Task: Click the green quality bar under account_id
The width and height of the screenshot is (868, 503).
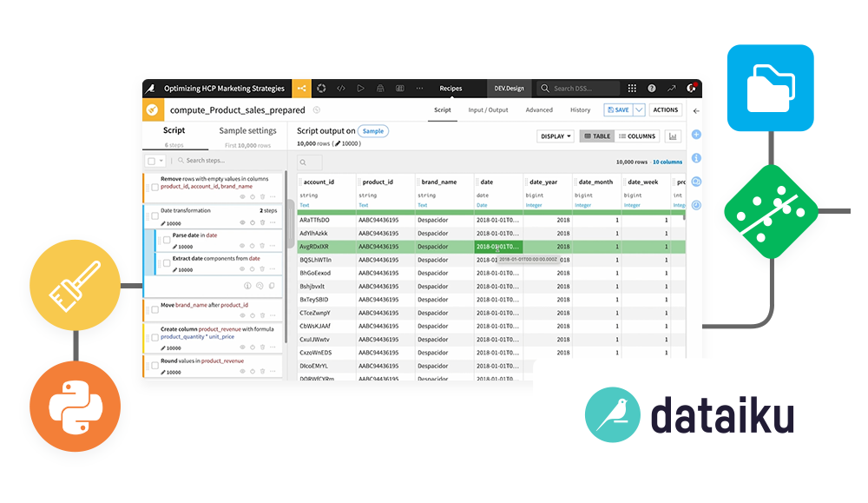Action: [327, 212]
